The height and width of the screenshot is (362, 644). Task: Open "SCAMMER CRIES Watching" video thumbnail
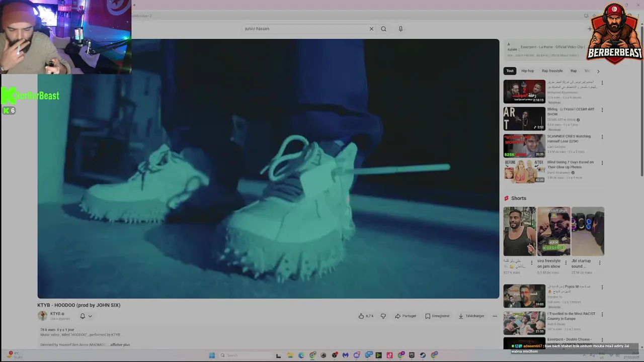524,146
